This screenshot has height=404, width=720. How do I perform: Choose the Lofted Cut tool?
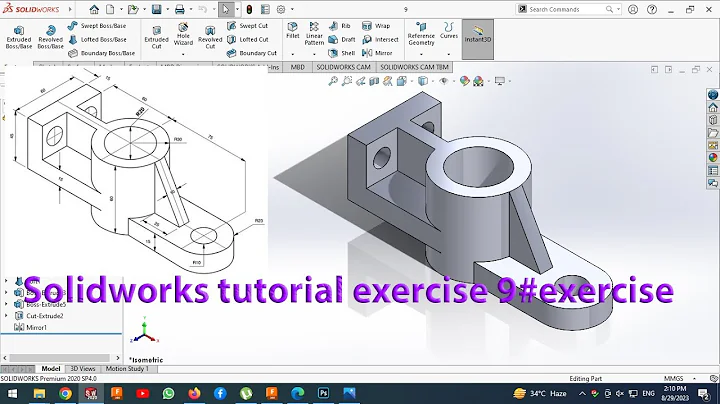tap(248, 39)
